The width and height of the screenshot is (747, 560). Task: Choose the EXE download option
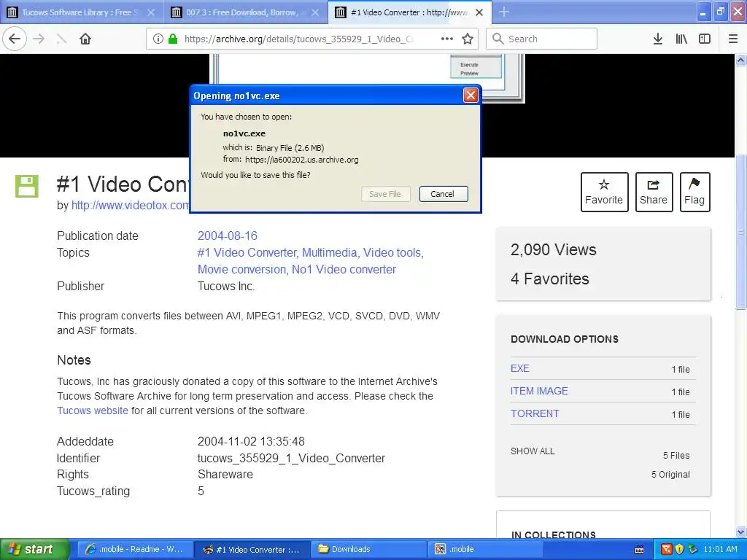pos(519,368)
